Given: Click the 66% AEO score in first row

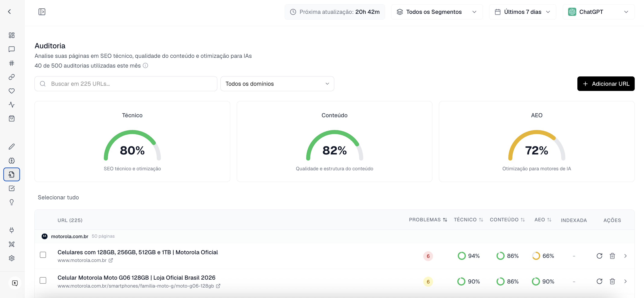Looking at the screenshot, I should tap(543, 256).
